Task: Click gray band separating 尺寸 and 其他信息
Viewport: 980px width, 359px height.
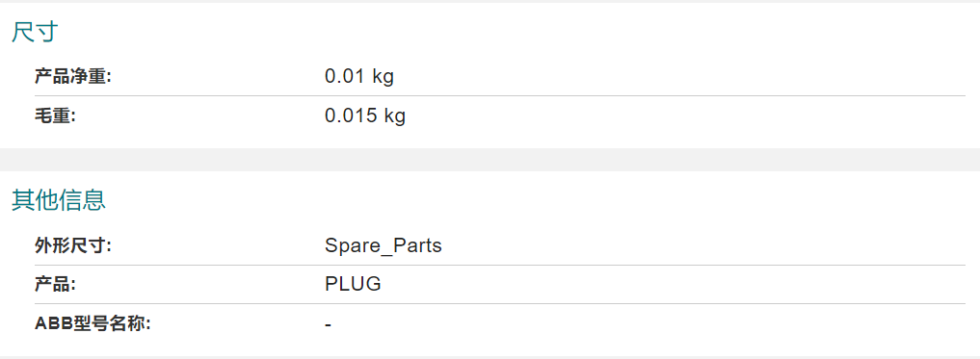Action: 490,160
